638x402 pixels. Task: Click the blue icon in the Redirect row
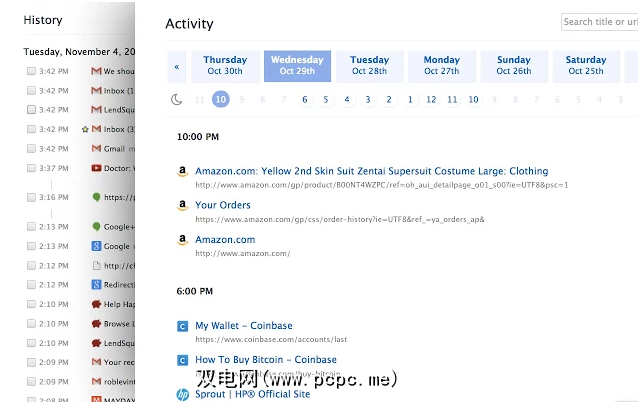pyautogui.click(x=96, y=284)
